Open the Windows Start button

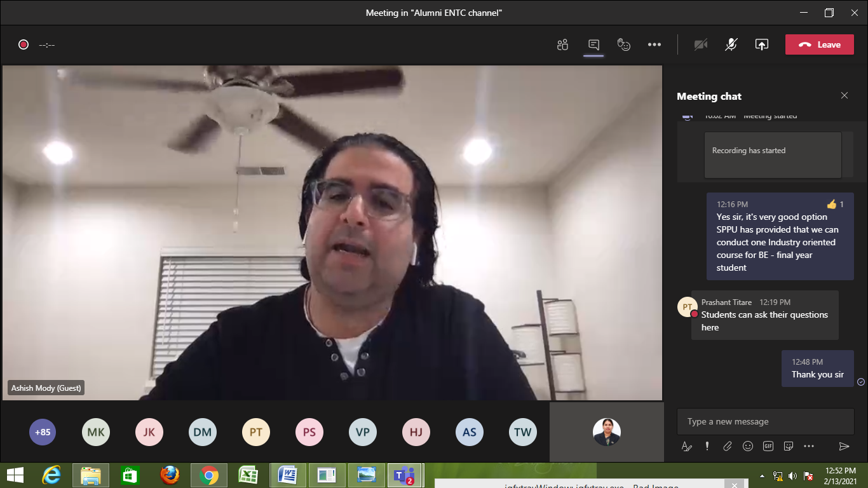tap(15, 475)
